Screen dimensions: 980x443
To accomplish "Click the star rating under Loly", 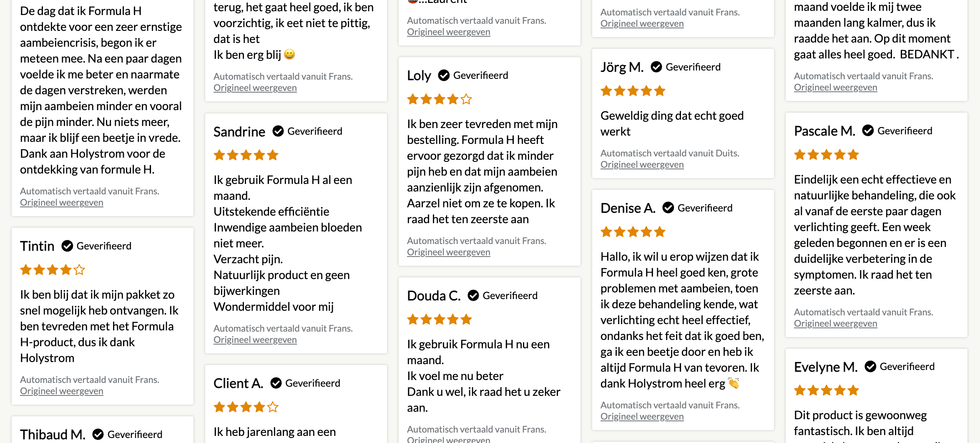I will (x=440, y=100).
